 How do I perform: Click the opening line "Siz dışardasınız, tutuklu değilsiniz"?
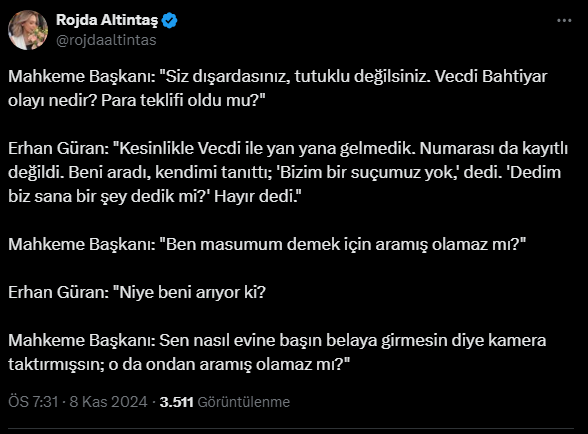pyautogui.click(x=296, y=77)
